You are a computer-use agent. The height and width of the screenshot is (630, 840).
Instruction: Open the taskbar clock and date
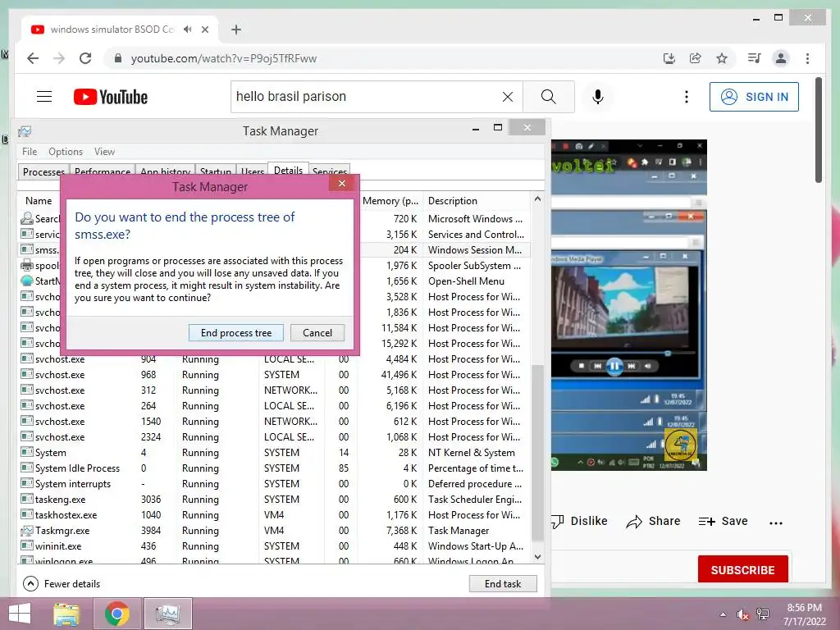click(804, 614)
